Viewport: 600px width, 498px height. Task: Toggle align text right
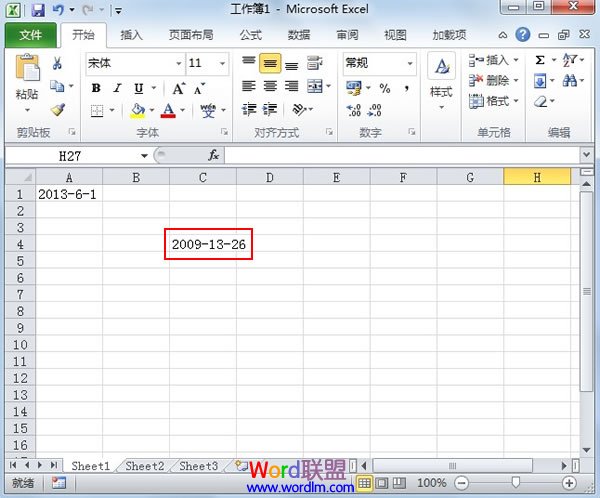(x=292, y=86)
